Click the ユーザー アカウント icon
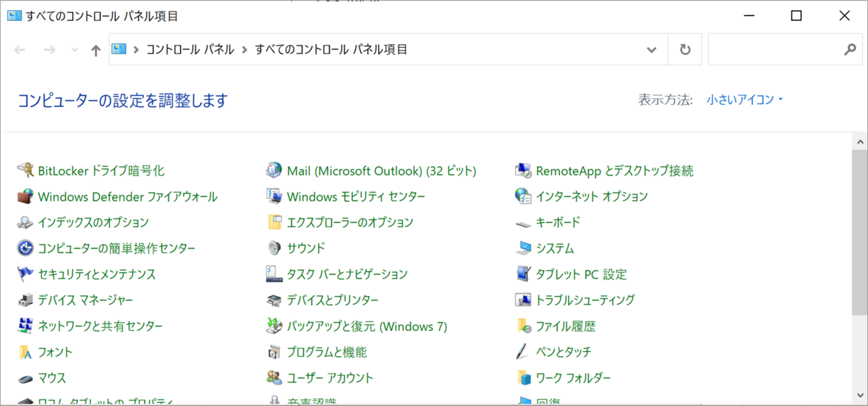The width and height of the screenshot is (868, 406). (274, 378)
